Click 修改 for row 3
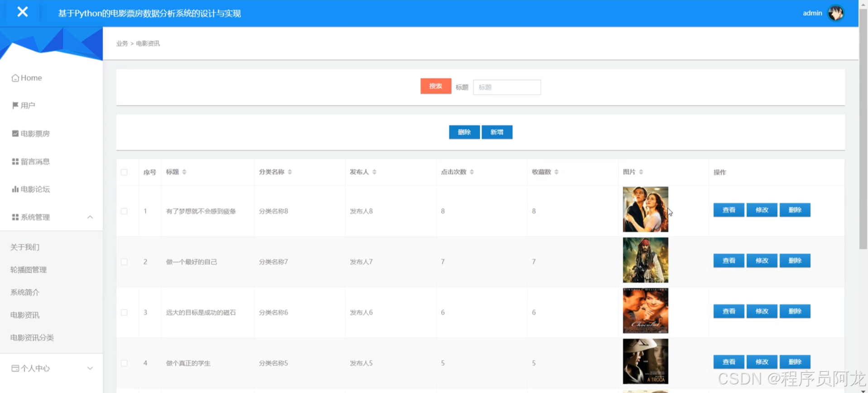 tap(762, 311)
